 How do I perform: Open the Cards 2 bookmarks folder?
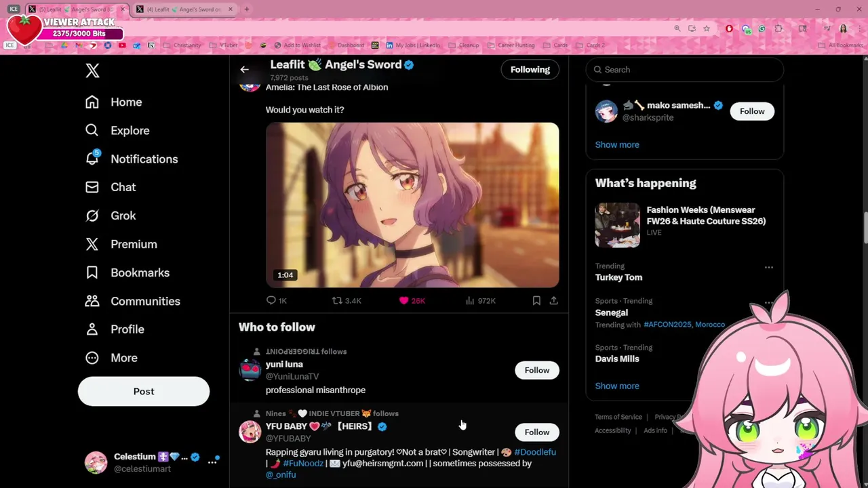[x=589, y=45]
